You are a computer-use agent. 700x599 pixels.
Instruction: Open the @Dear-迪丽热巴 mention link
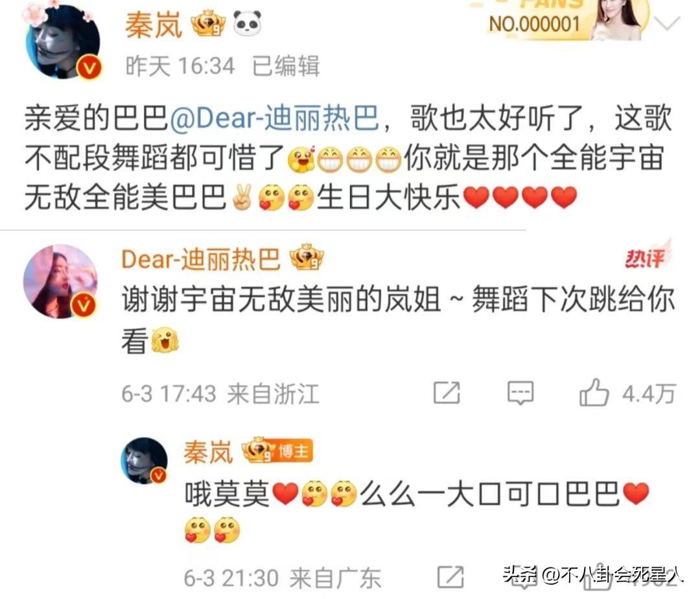275,119
